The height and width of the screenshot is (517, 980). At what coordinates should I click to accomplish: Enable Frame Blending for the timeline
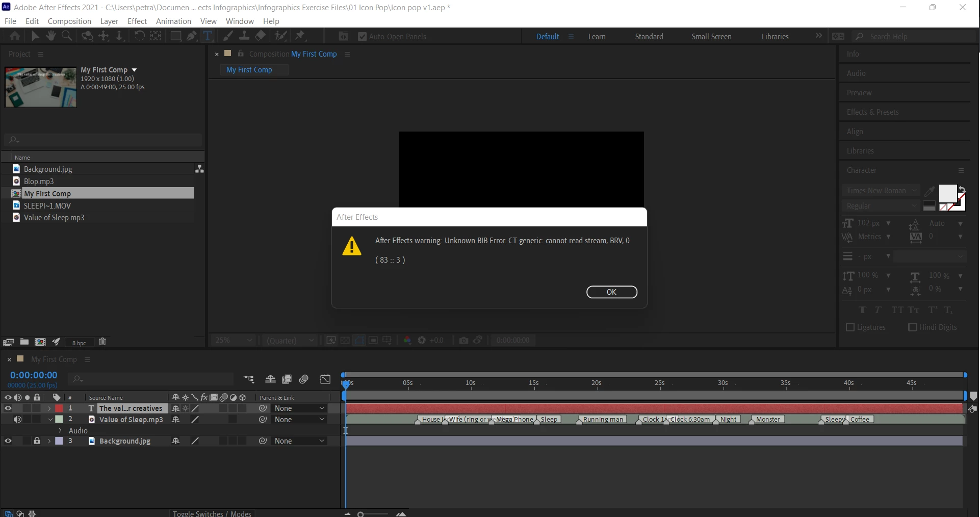pyautogui.click(x=287, y=379)
